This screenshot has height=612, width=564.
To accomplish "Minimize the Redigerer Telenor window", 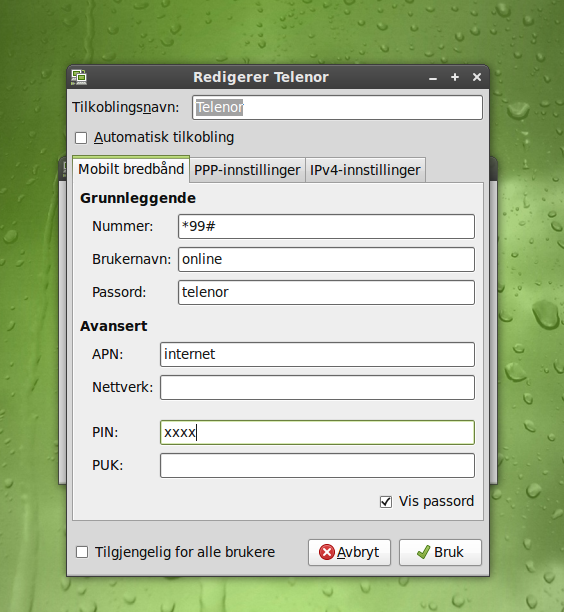I will (x=432, y=78).
